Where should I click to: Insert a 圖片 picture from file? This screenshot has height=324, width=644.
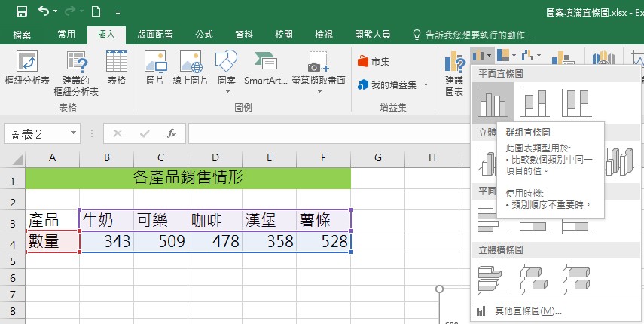pos(155,68)
